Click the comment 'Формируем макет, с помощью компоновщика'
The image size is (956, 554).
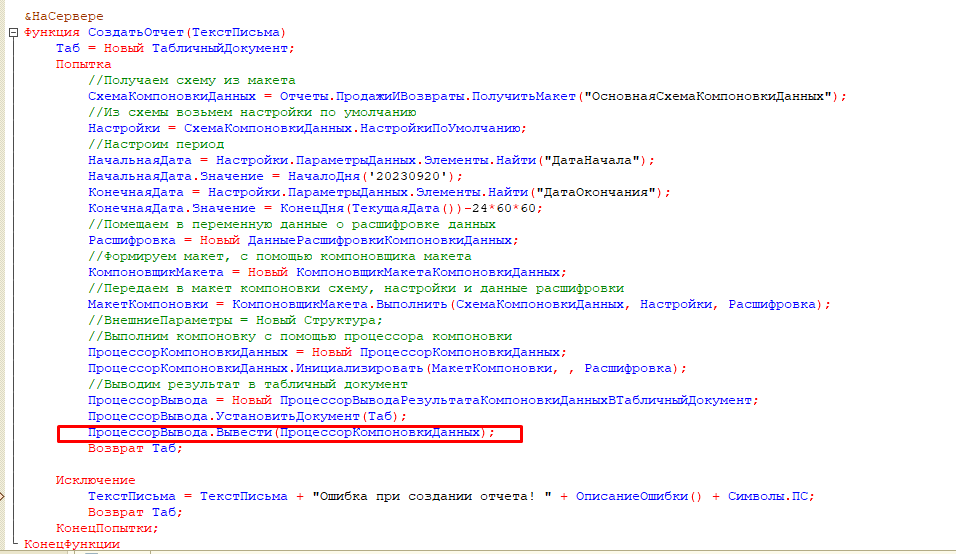tap(280, 256)
